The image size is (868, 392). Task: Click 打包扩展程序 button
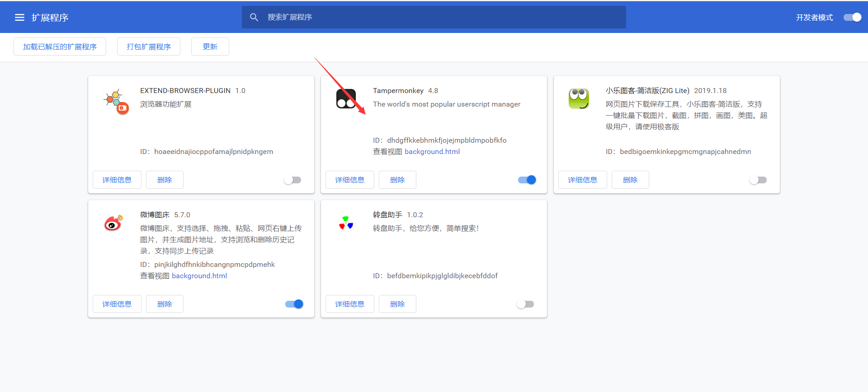coord(149,47)
